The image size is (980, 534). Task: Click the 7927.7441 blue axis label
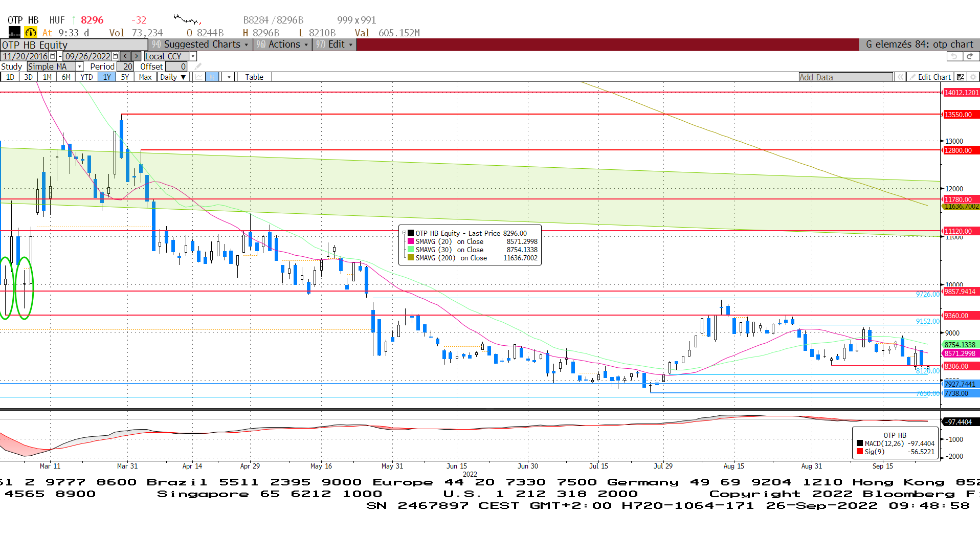[961, 384]
